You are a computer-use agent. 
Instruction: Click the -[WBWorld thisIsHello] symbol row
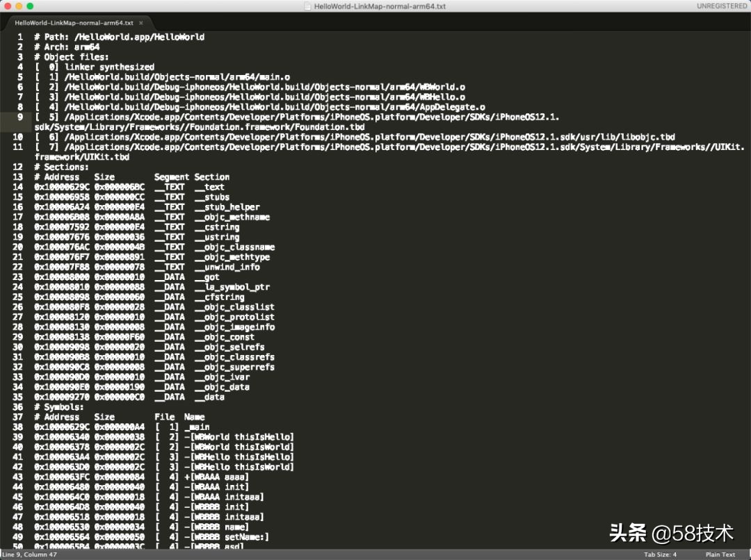point(164,437)
